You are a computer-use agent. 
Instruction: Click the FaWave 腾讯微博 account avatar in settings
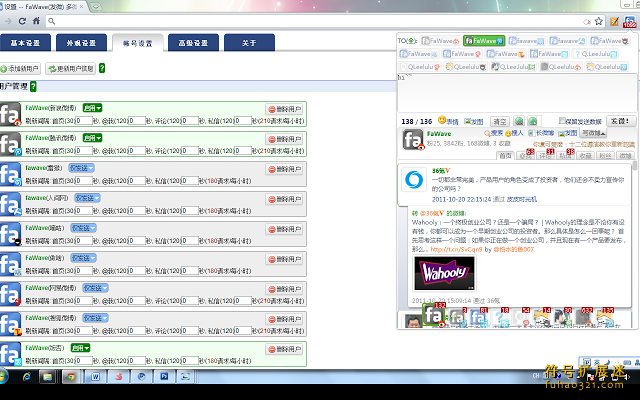[10, 144]
